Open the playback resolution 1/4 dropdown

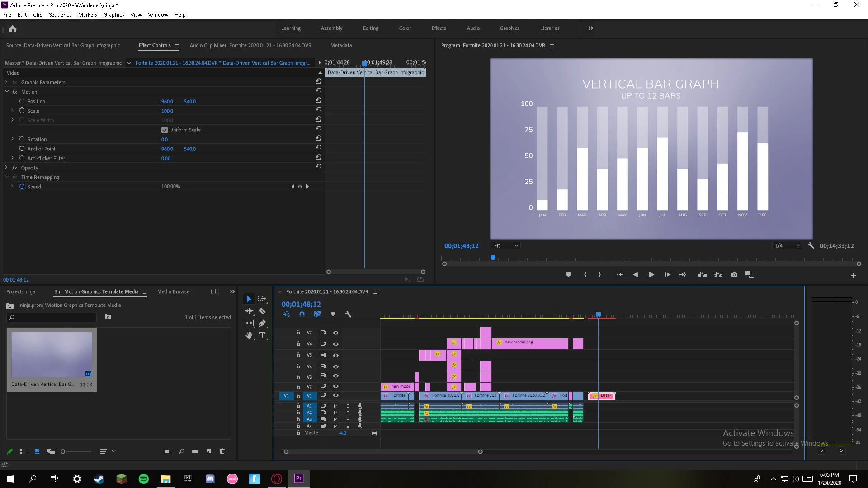coord(788,246)
